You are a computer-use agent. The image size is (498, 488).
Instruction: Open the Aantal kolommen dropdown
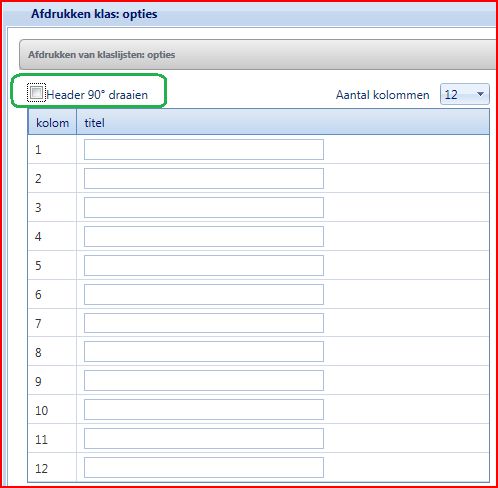point(465,94)
